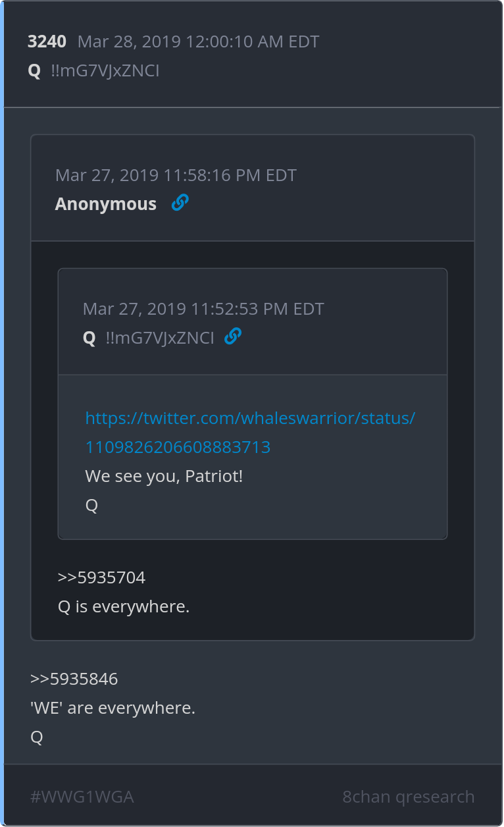Click the Anonymous author name

click(x=106, y=204)
